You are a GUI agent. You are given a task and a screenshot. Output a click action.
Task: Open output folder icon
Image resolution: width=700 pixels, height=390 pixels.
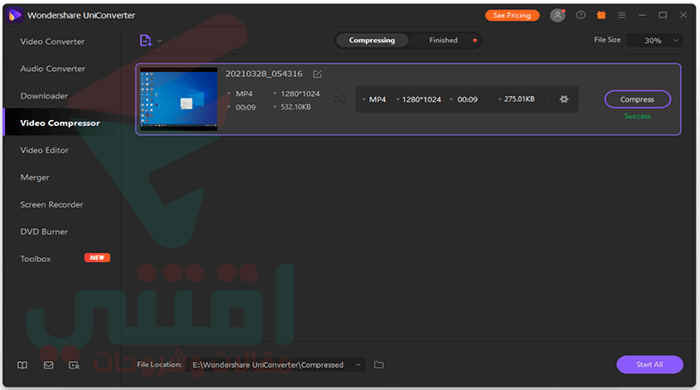[379, 365]
